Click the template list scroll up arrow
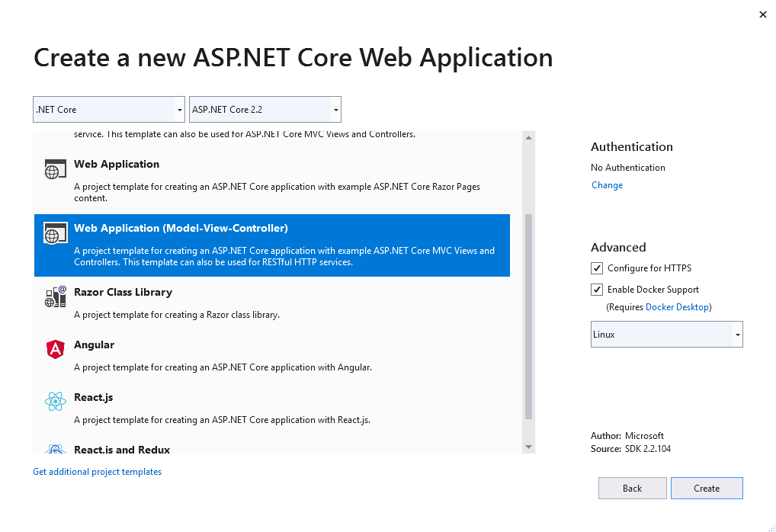776x532 pixels. (528, 138)
